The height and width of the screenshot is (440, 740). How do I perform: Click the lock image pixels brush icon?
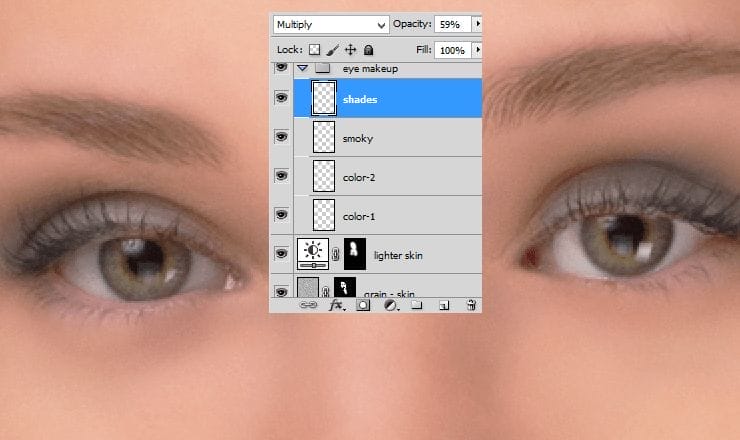[332, 49]
